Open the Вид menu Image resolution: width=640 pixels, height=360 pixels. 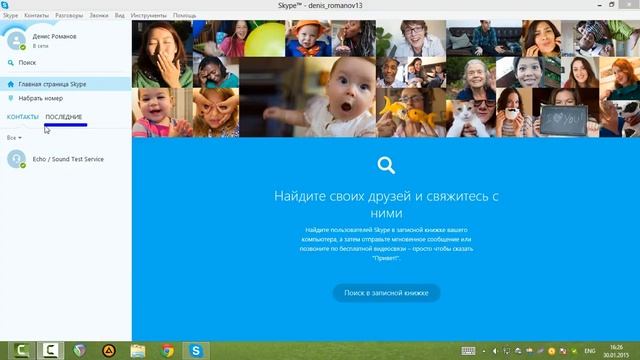[x=119, y=16]
